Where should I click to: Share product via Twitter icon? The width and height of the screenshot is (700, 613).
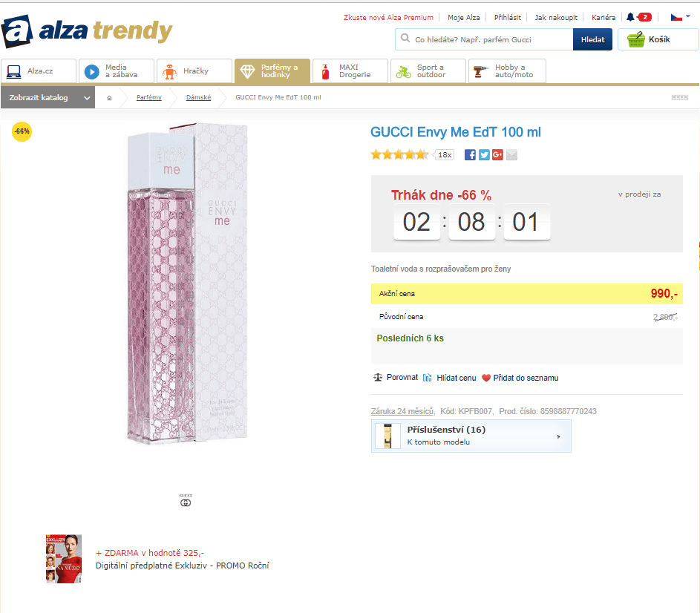(484, 154)
